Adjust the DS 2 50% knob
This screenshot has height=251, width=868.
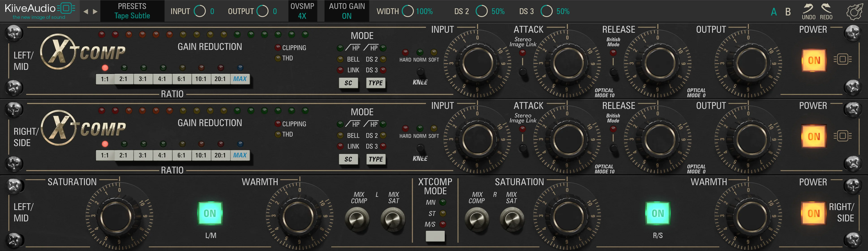(x=481, y=11)
